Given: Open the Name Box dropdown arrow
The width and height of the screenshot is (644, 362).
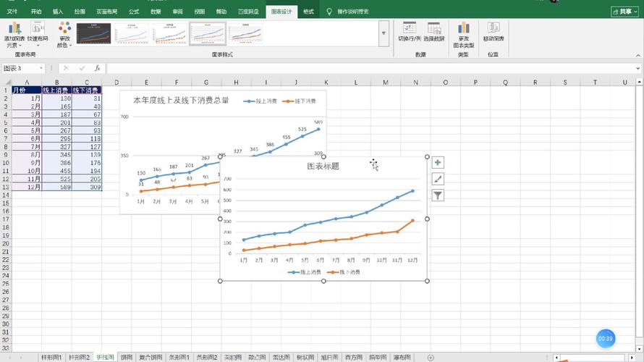Looking at the screenshot, I should 41,68.
